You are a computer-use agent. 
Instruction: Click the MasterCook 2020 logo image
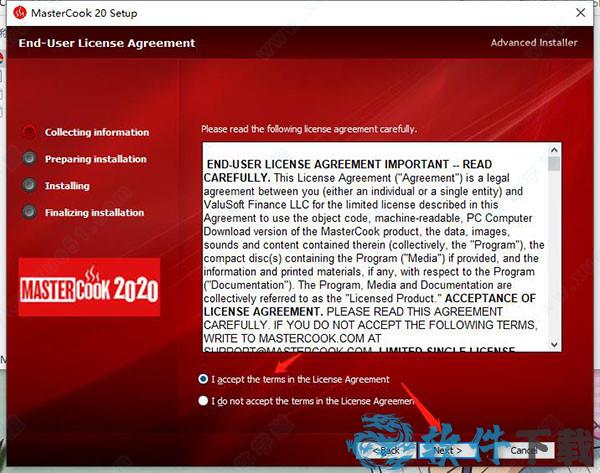pyautogui.click(x=90, y=287)
